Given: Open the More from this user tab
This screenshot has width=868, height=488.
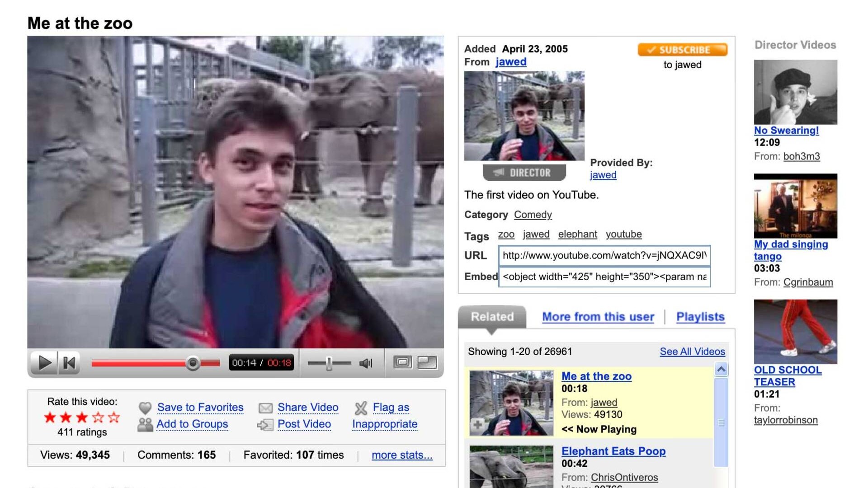Looking at the screenshot, I should (598, 317).
